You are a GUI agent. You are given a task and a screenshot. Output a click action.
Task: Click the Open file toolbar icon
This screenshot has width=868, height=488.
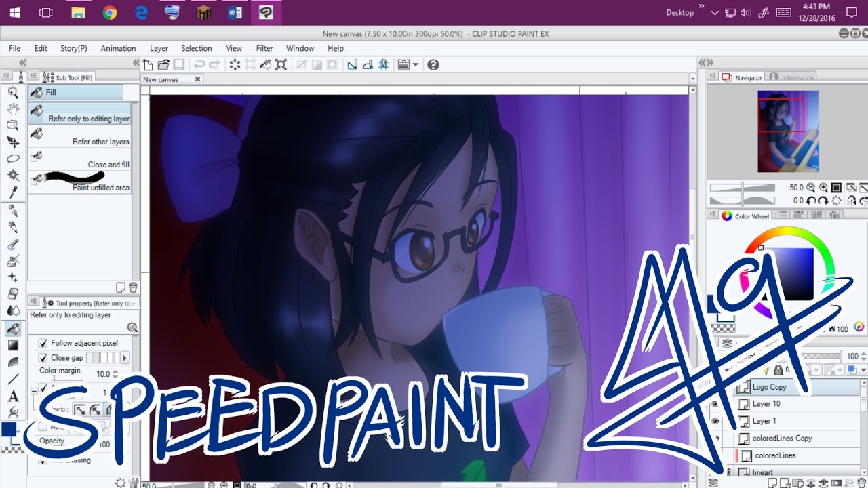click(x=163, y=64)
